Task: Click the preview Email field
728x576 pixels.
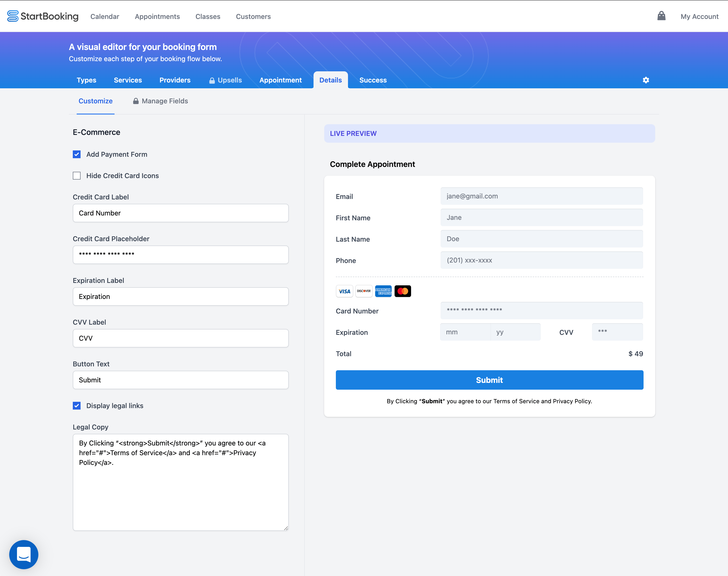Action: [x=542, y=196]
